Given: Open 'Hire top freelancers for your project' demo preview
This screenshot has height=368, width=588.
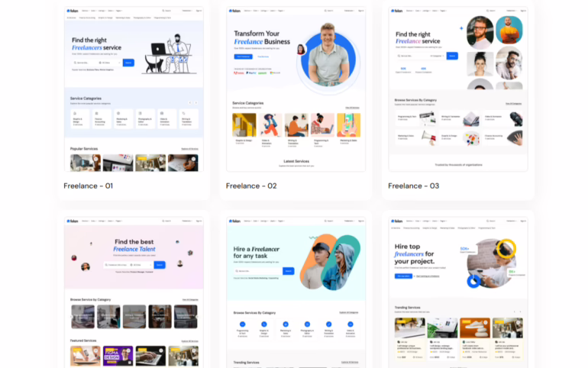Looking at the screenshot, I should click(x=458, y=292).
